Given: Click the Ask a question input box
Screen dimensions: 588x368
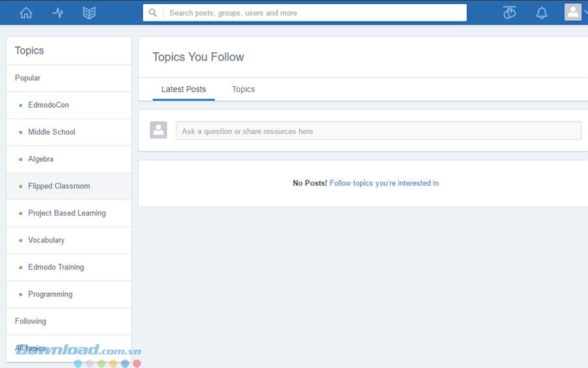Looking at the screenshot, I should point(378,131).
